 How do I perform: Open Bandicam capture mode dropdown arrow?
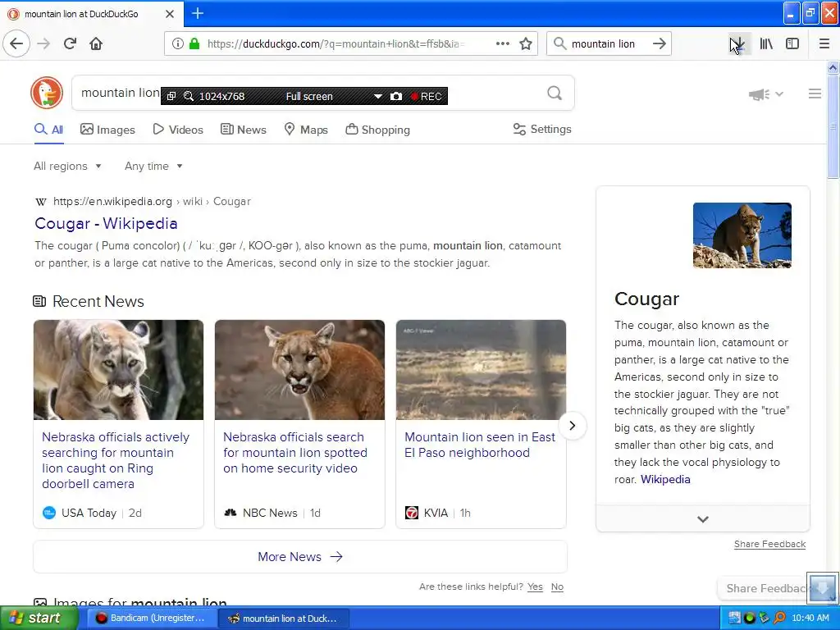(377, 97)
